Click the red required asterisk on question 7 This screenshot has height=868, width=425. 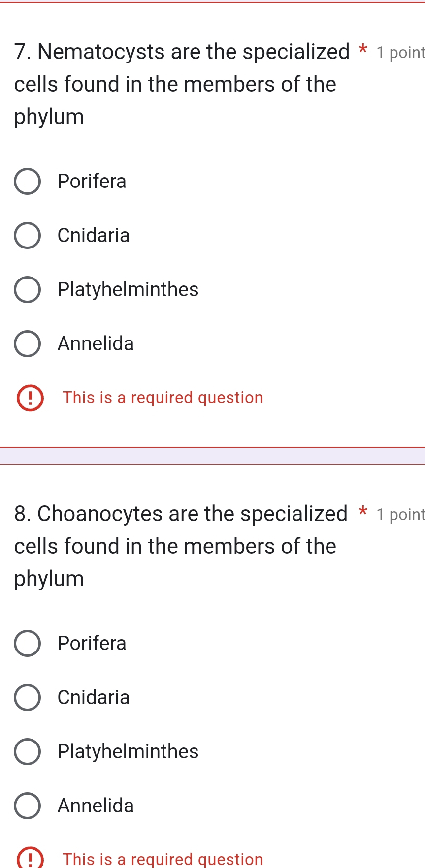pos(363,49)
